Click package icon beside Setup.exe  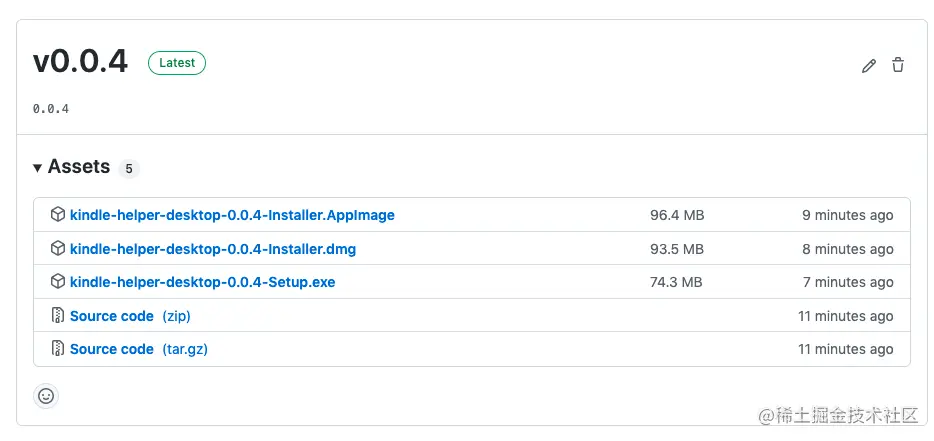point(57,282)
